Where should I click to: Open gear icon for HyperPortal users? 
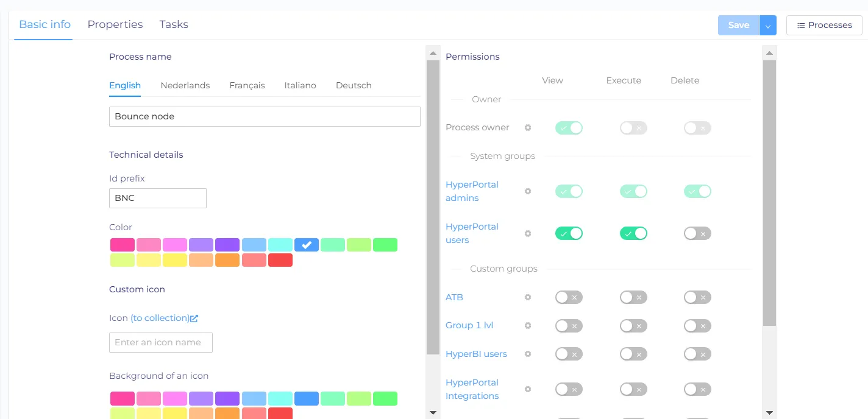click(528, 233)
